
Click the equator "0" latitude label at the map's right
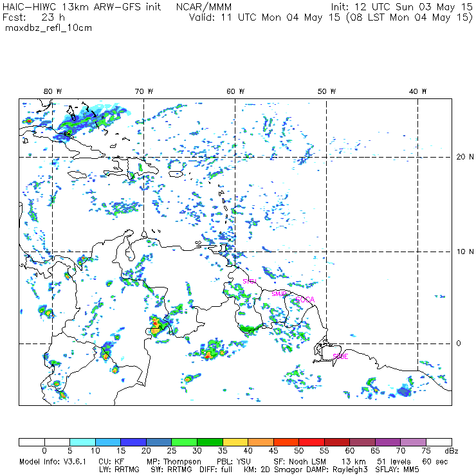(x=459, y=343)
